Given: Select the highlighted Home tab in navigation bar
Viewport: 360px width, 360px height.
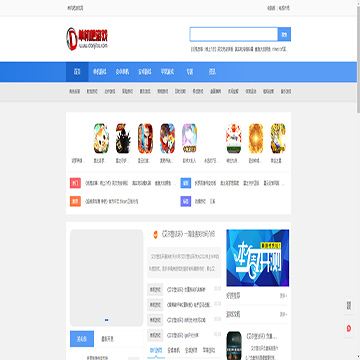Looking at the screenshot, I should (77, 72).
